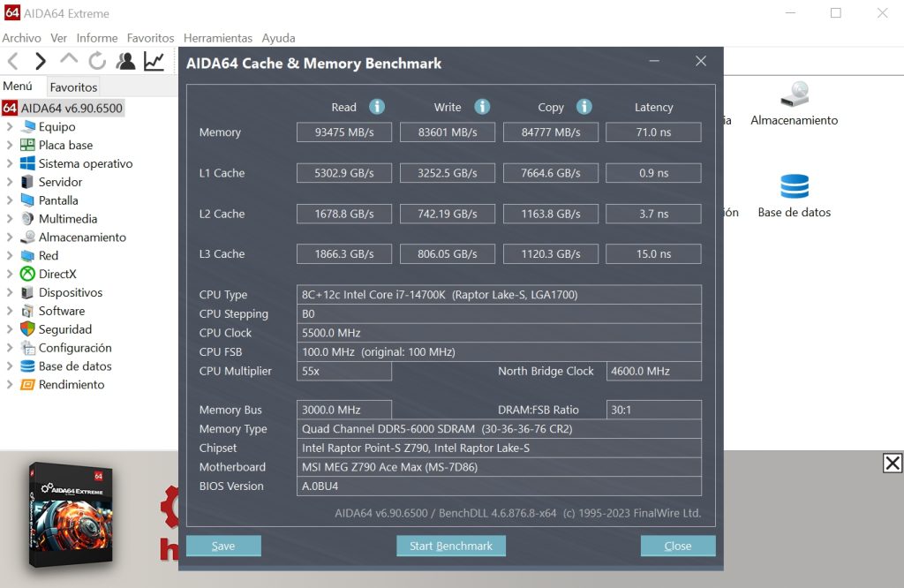Screen dimensions: 904x588
Task: Select the Rendimiento icon in tree
Action: [x=27, y=385]
